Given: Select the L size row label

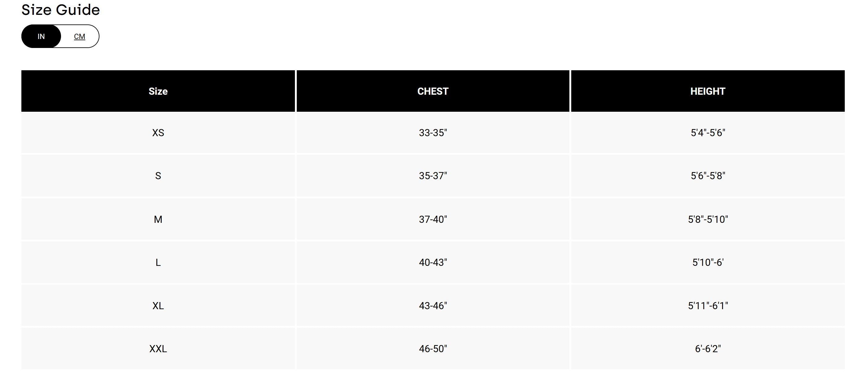Looking at the screenshot, I should (x=158, y=262).
